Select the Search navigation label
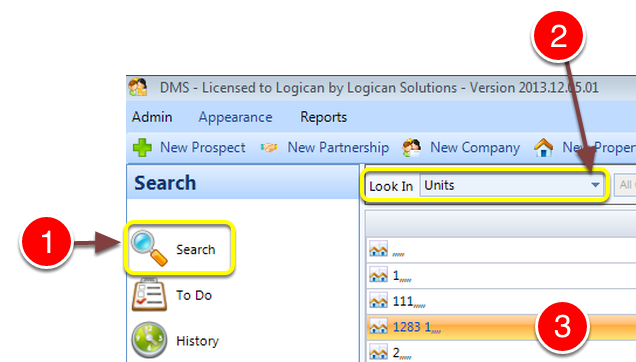This screenshot has height=362, width=636. [x=196, y=250]
